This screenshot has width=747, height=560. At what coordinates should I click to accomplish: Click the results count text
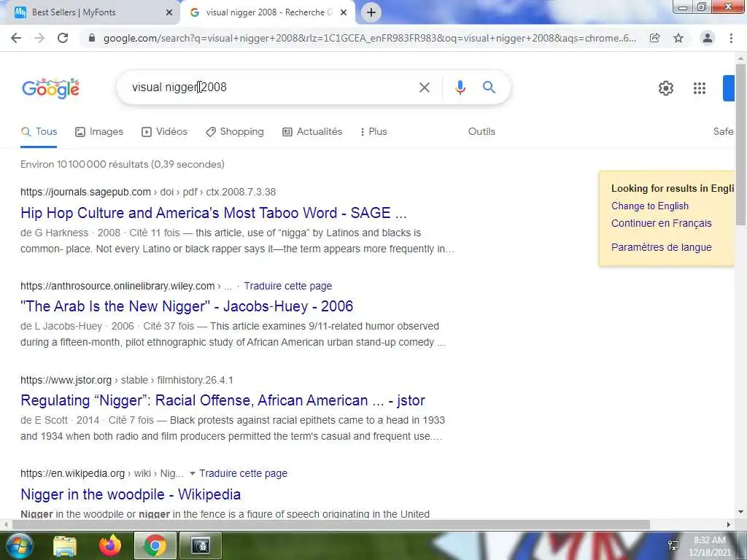(x=123, y=165)
